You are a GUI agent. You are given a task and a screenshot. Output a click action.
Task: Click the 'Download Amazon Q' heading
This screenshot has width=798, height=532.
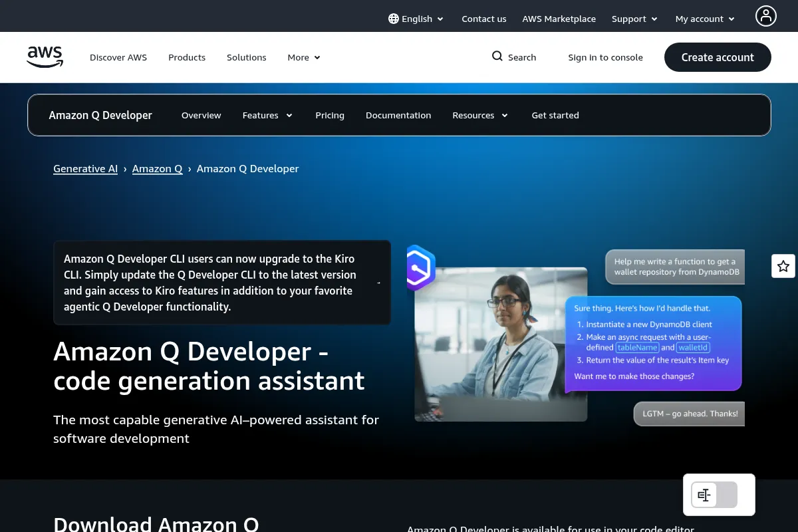(x=156, y=524)
